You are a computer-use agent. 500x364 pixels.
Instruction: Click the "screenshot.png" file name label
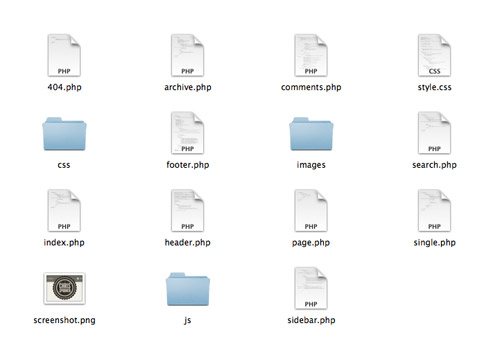64,321
